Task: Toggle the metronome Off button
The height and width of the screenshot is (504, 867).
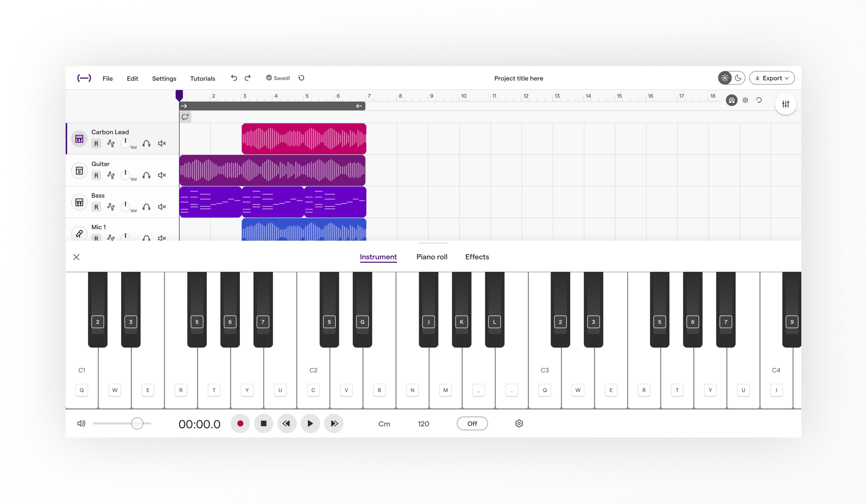Action: [472, 424]
